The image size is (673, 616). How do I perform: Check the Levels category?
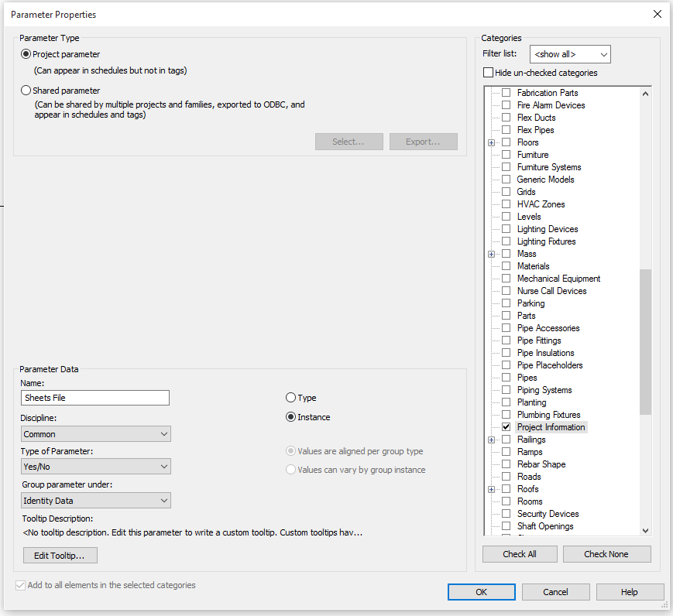click(x=506, y=216)
